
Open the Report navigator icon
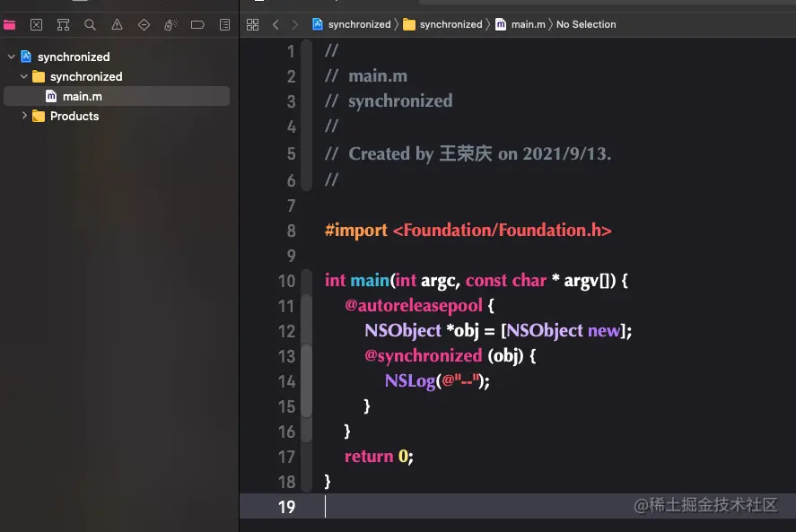pyautogui.click(x=224, y=24)
